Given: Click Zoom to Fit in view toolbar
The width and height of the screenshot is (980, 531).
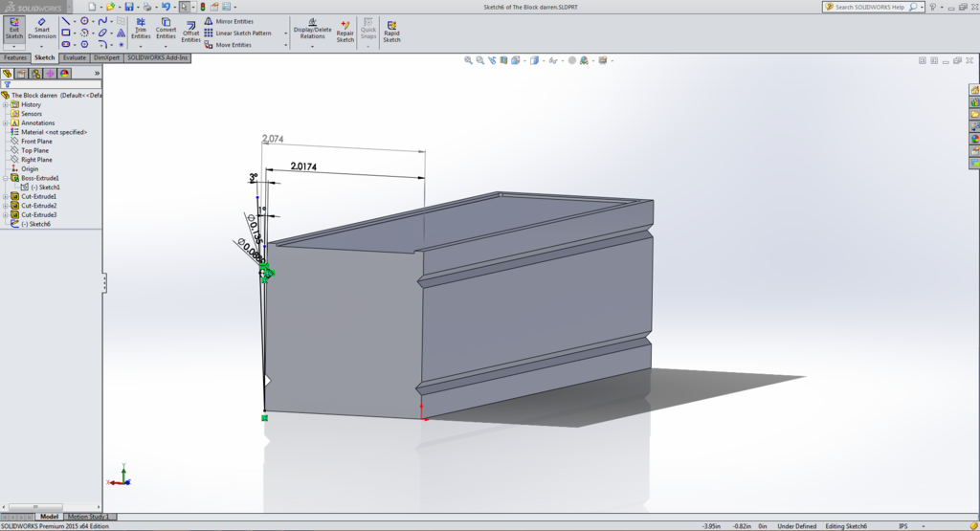Looking at the screenshot, I should pyautogui.click(x=468, y=60).
